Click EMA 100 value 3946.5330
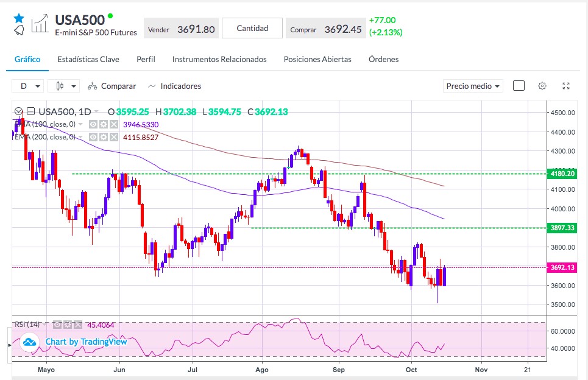Image resolution: width=588 pixels, height=380 pixels. (141, 124)
